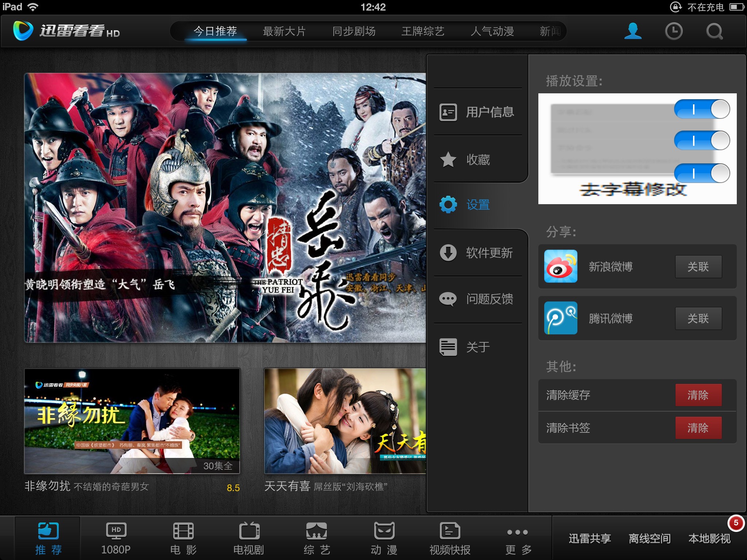Click the red 清除 button for 清除缓存
This screenshot has height=560, width=747.
coord(698,395)
